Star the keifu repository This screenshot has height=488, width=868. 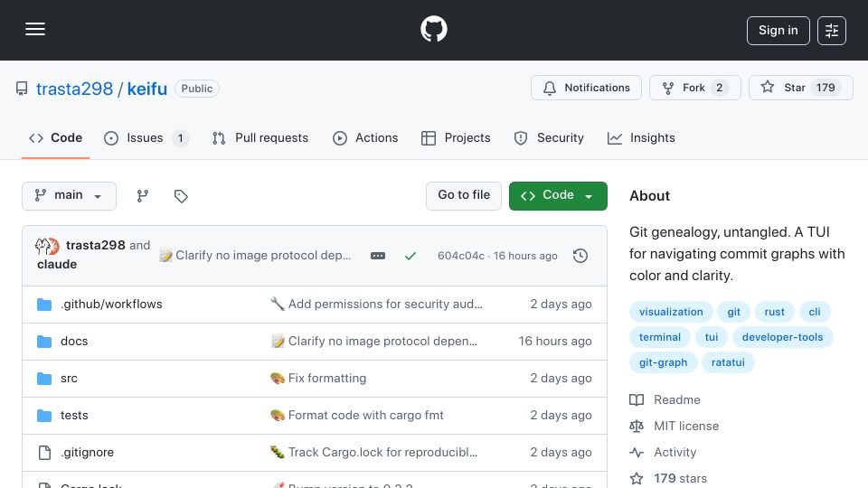(x=800, y=88)
